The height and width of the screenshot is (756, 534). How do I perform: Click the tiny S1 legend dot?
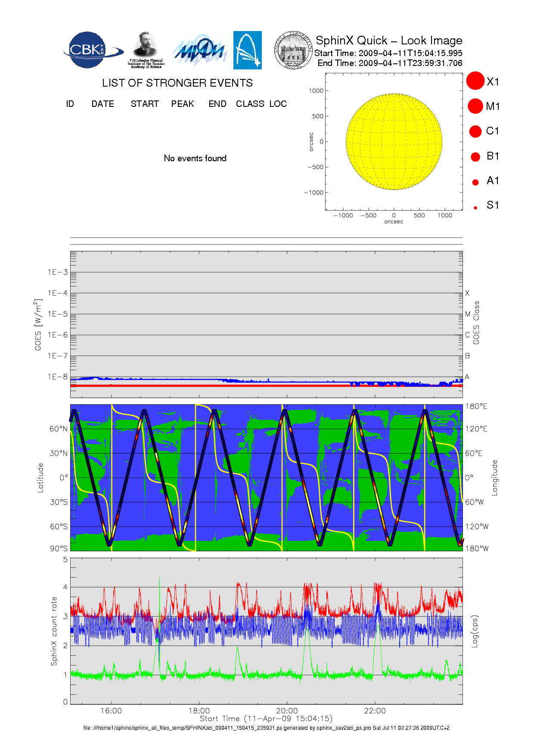coord(475,208)
